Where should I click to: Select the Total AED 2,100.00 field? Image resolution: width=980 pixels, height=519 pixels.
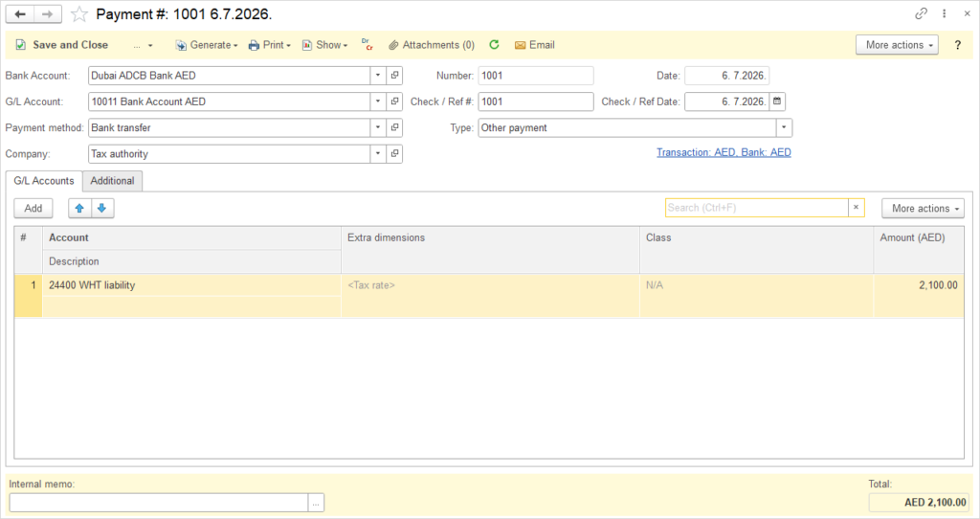pos(919,502)
